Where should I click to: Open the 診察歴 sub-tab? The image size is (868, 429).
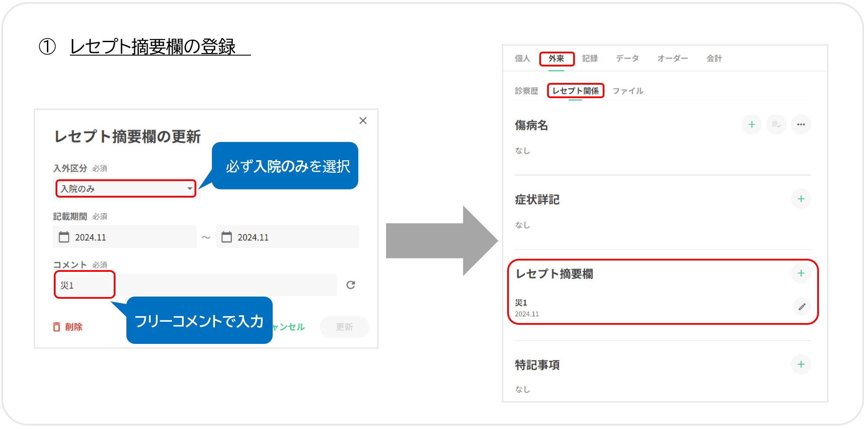click(x=526, y=91)
